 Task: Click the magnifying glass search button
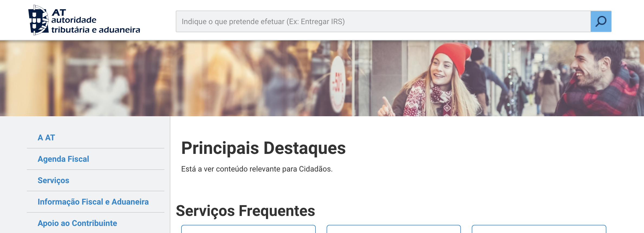tap(601, 21)
